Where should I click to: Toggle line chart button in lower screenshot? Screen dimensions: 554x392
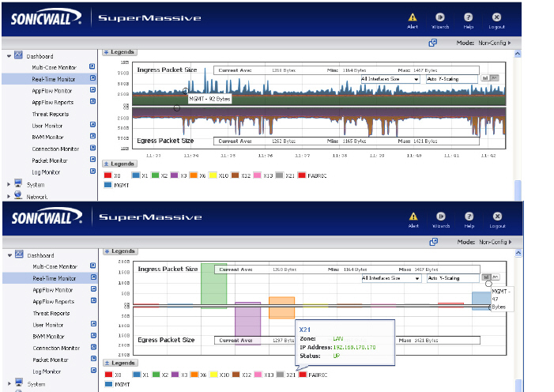click(x=496, y=277)
